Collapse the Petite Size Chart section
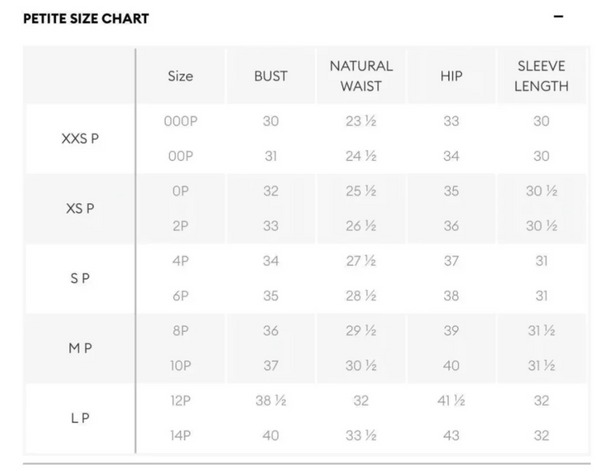600x476 pixels. click(x=558, y=17)
